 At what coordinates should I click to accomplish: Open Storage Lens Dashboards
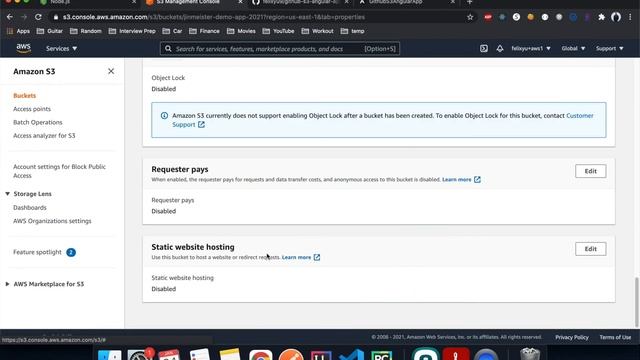click(30, 208)
